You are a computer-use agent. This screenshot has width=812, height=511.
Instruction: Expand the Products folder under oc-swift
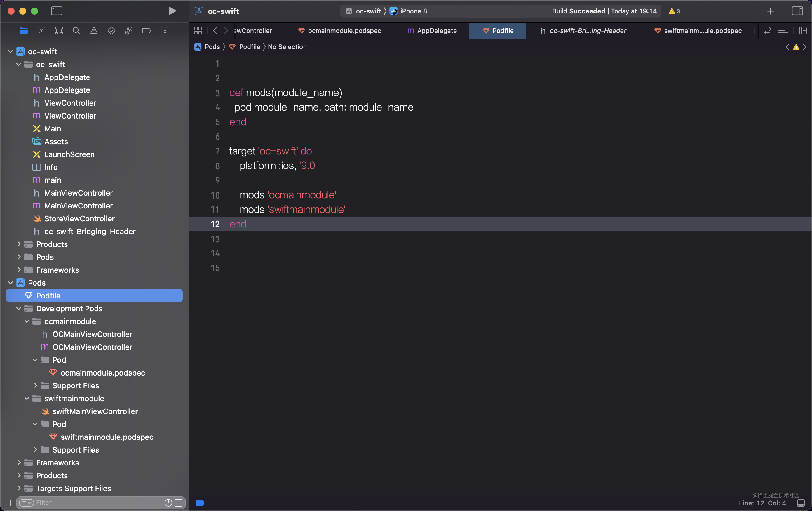coord(19,244)
